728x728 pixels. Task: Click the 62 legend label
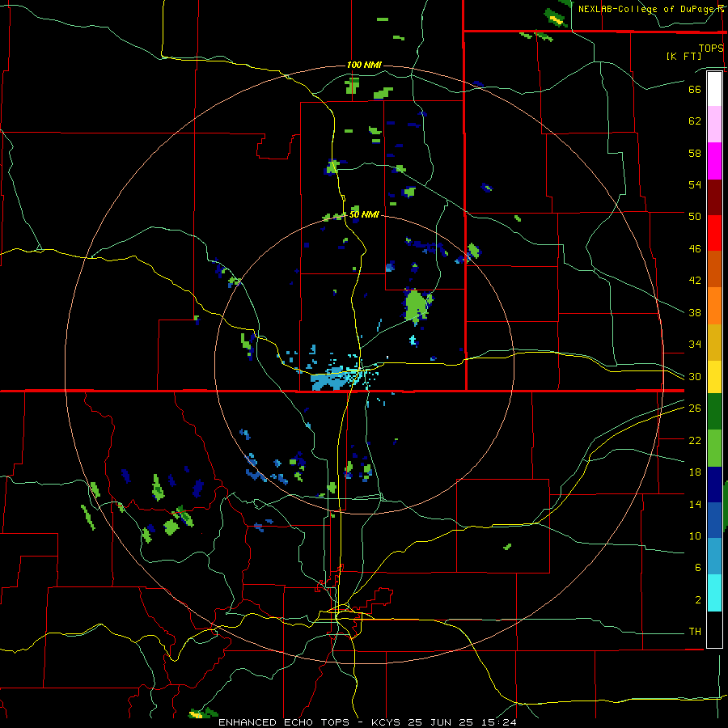[695, 121]
